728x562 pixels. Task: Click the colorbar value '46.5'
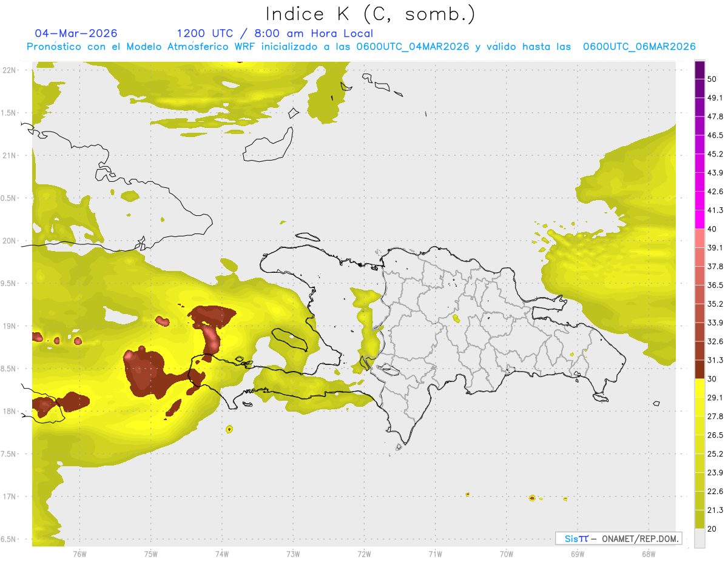pos(715,135)
